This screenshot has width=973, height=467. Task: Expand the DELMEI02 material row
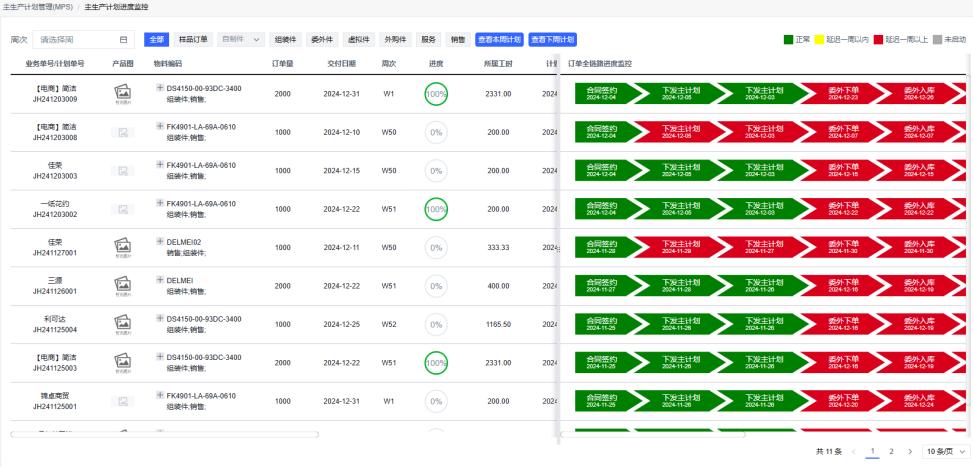pos(160,242)
